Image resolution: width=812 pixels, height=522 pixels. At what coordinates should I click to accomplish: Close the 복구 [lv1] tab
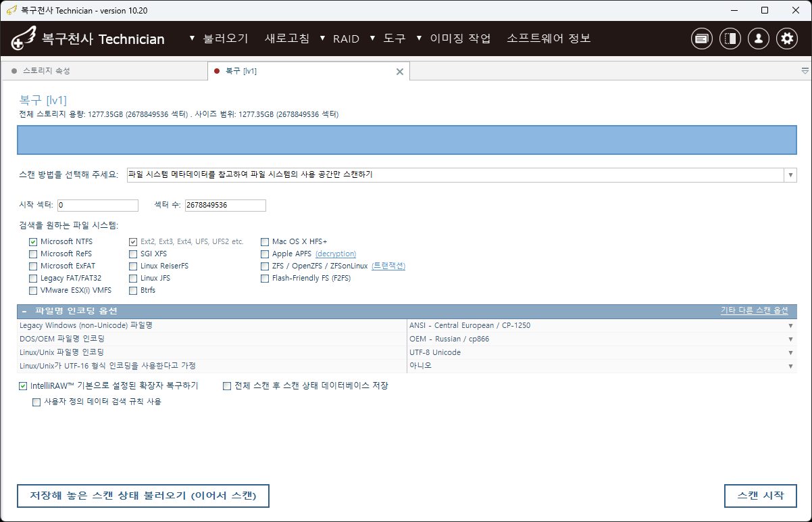point(399,71)
